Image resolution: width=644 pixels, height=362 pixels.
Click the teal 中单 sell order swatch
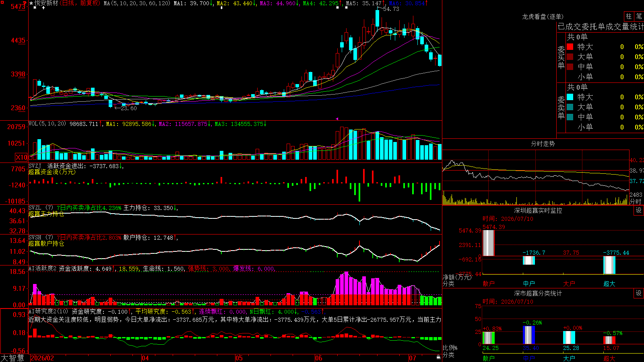[570, 117]
